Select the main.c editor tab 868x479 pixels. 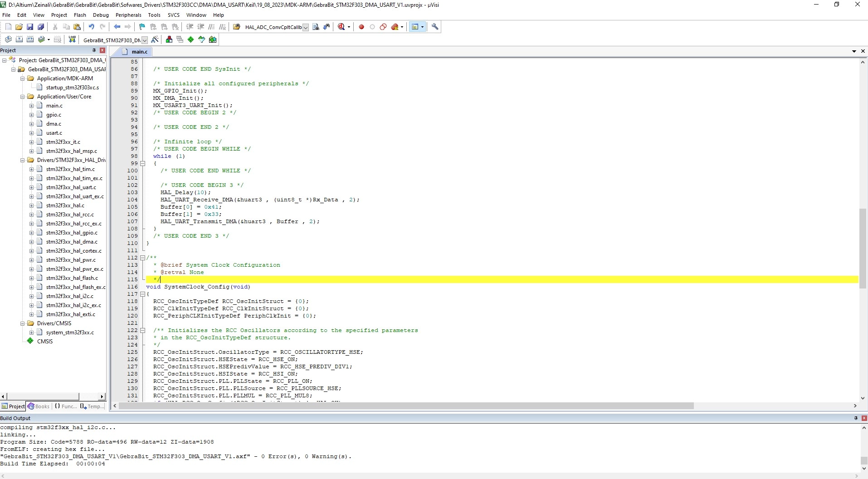(x=135, y=52)
